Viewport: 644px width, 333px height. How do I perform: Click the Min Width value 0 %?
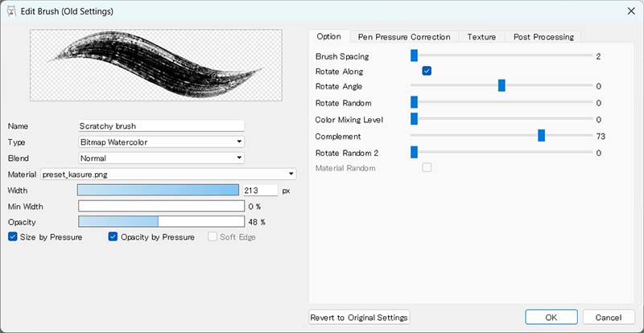click(254, 207)
